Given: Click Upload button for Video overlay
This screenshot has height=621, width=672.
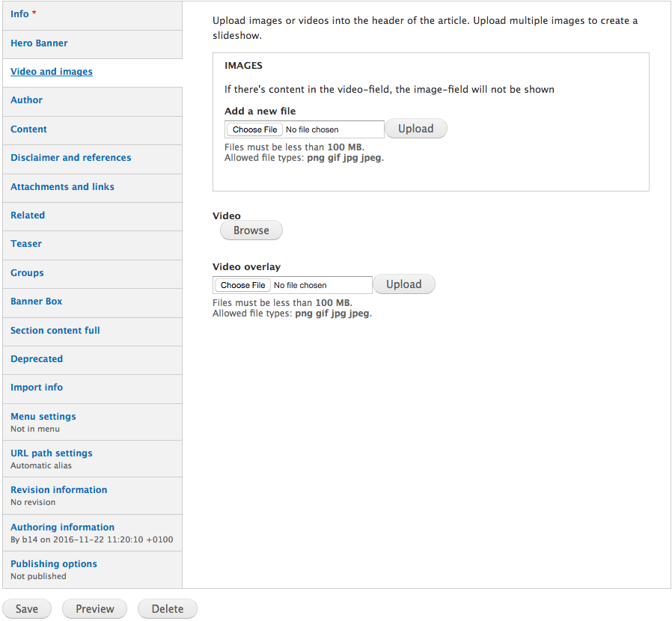Looking at the screenshot, I should point(403,284).
